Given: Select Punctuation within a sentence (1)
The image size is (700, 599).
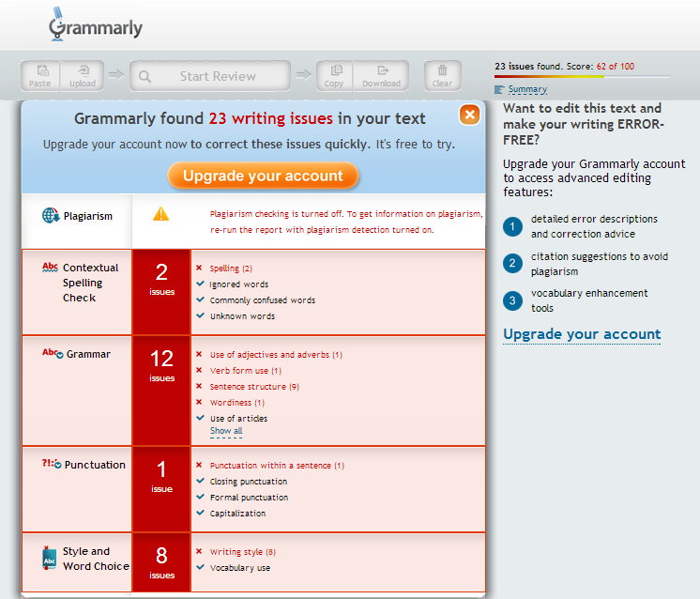Looking at the screenshot, I should [277, 466].
